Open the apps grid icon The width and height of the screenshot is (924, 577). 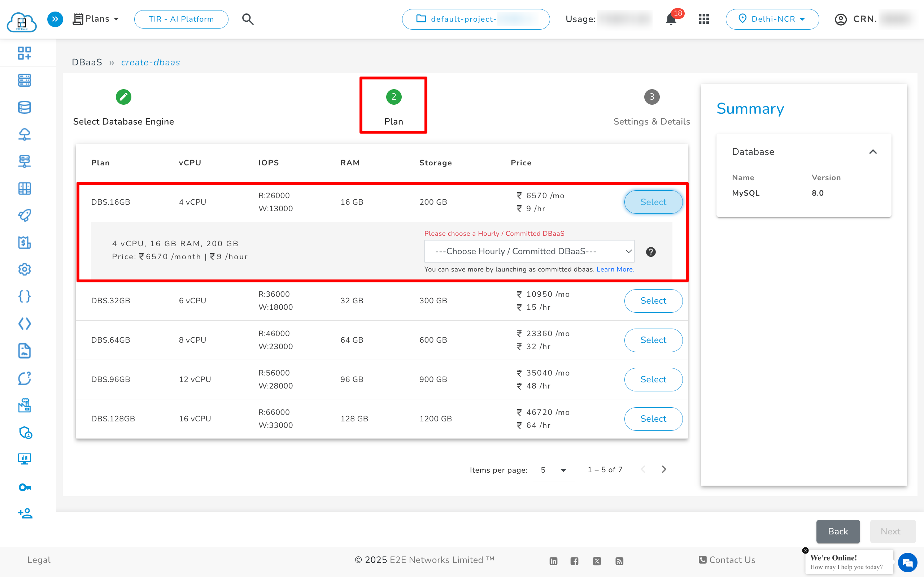pyautogui.click(x=703, y=19)
